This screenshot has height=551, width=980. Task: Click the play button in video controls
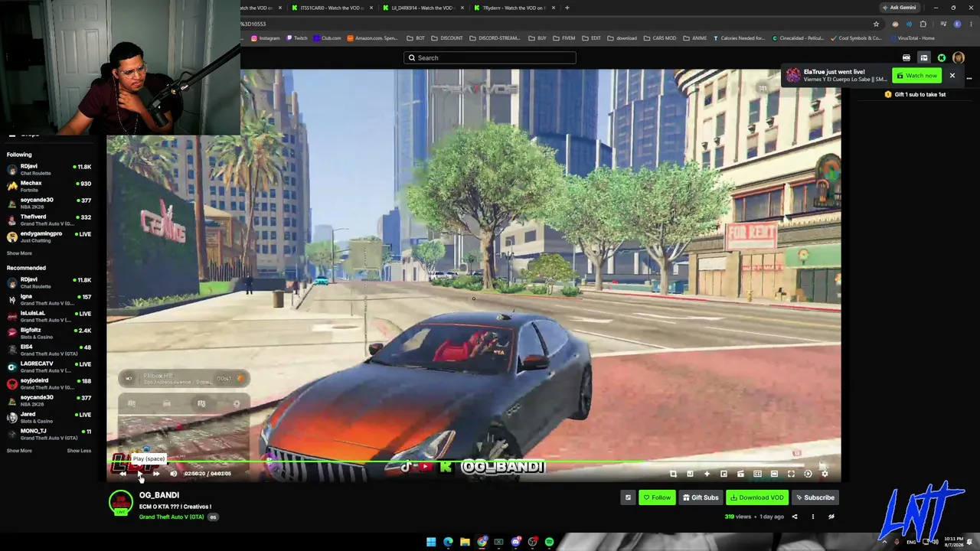tap(139, 474)
